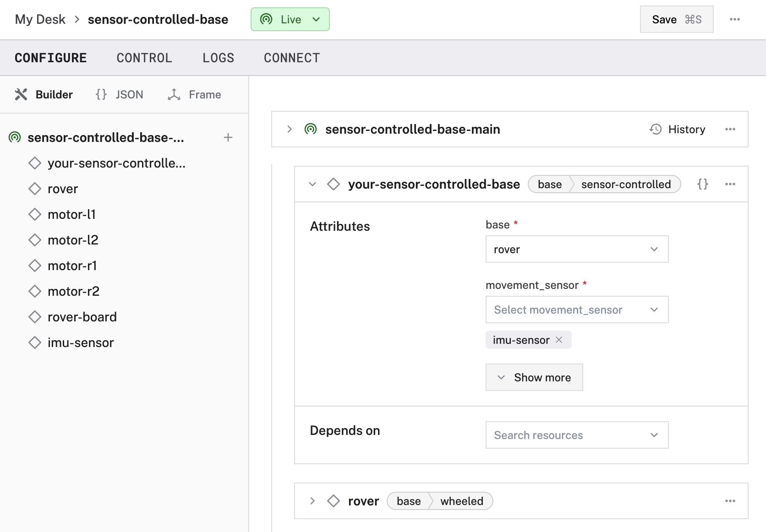Open the Live status dropdown

tap(290, 19)
